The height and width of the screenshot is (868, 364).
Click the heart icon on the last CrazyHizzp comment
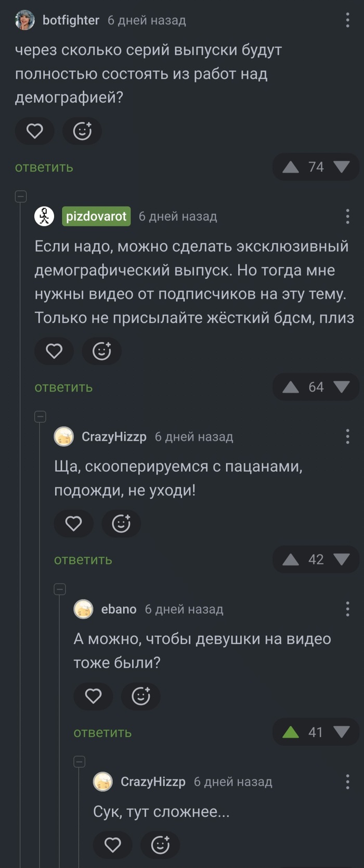[x=113, y=845]
